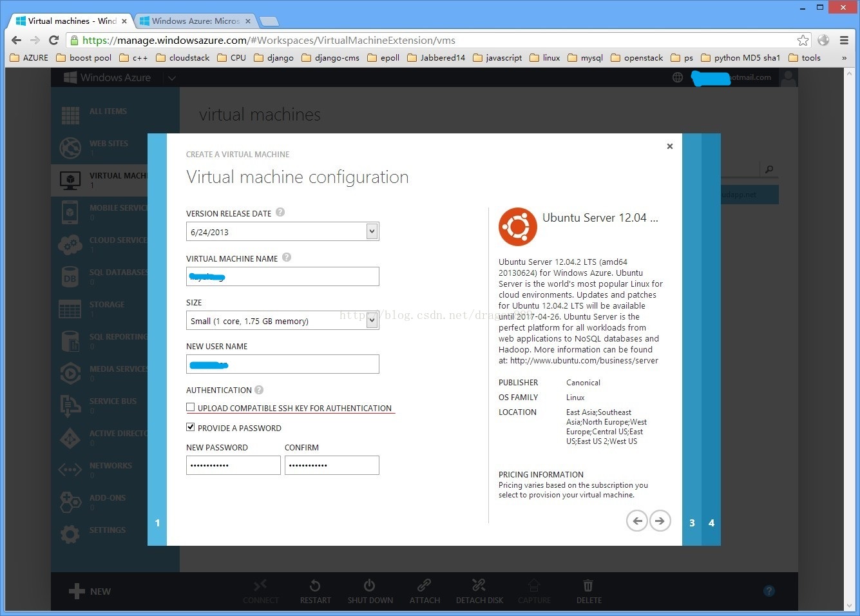860x616 pixels.
Task: Click help icon beside VIRTUAL MACHINE NAME
Action: pos(287,258)
